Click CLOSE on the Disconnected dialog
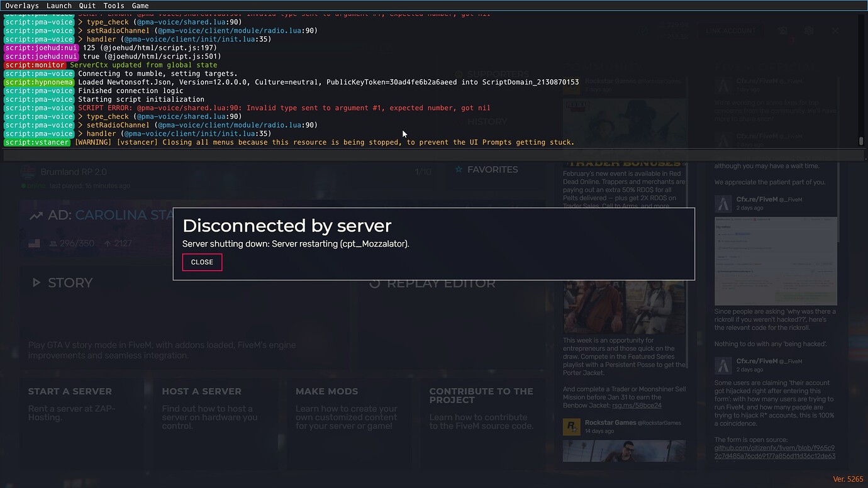 202,262
